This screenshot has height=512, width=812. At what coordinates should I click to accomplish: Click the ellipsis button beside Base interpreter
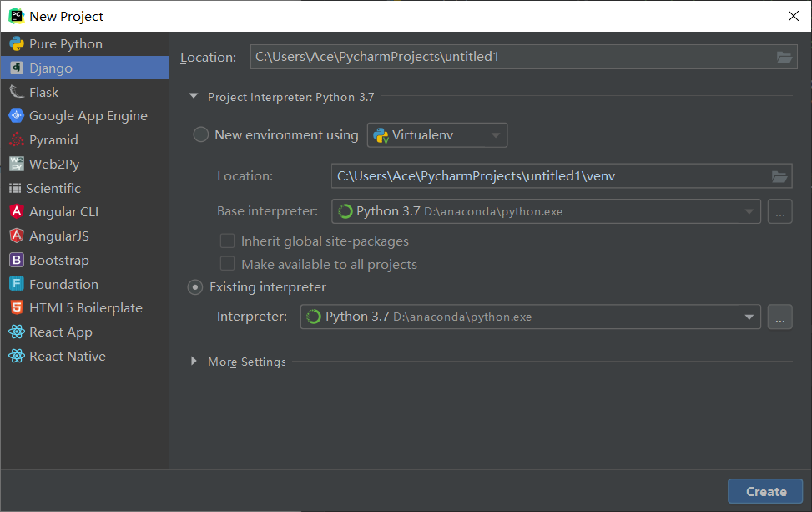tap(780, 211)
